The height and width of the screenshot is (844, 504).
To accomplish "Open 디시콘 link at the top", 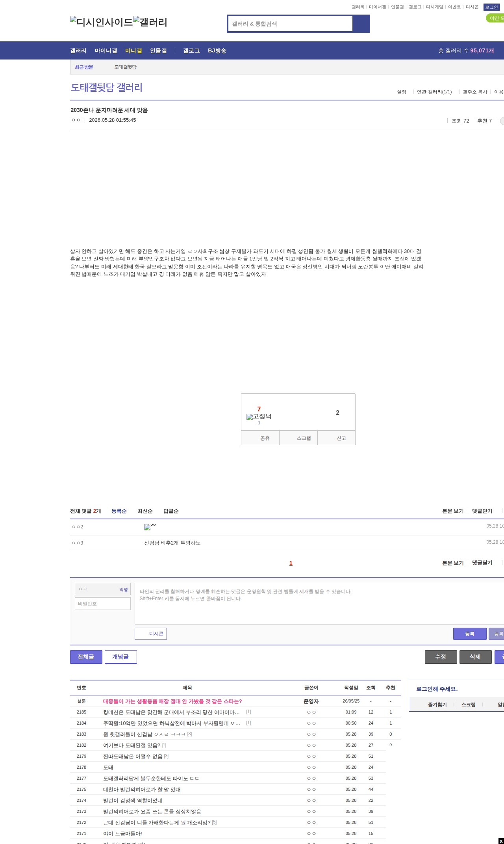I will (472, 7).
